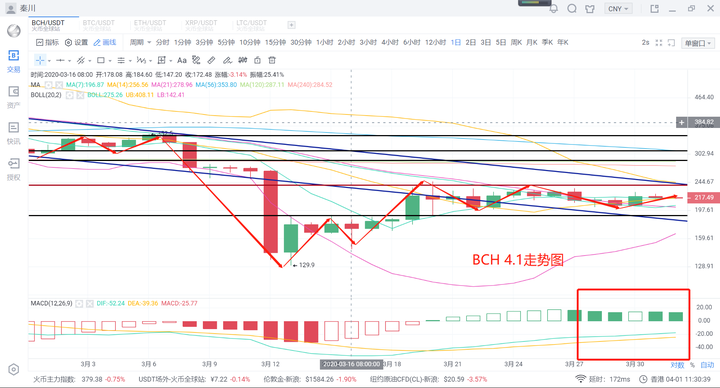Screen dimensions: 720x388
Task: Click the 2s refresh interval label
Action: [x=645, y=43]
